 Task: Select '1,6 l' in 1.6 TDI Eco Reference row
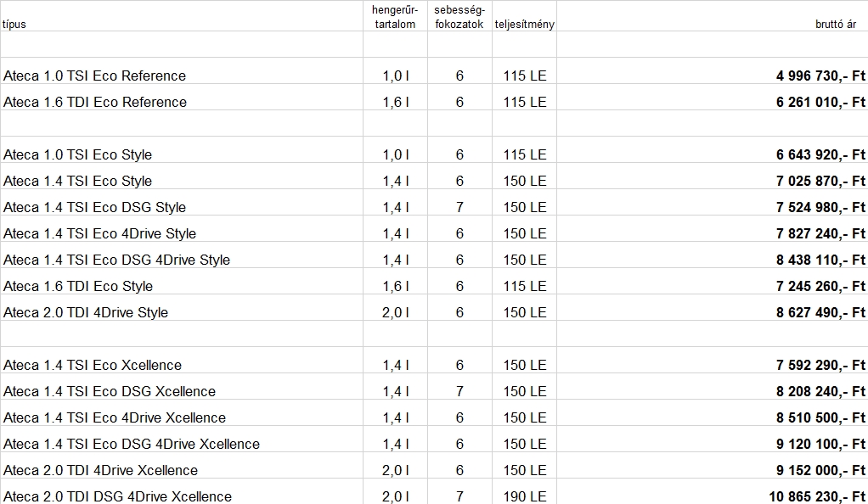click(395, 98)
